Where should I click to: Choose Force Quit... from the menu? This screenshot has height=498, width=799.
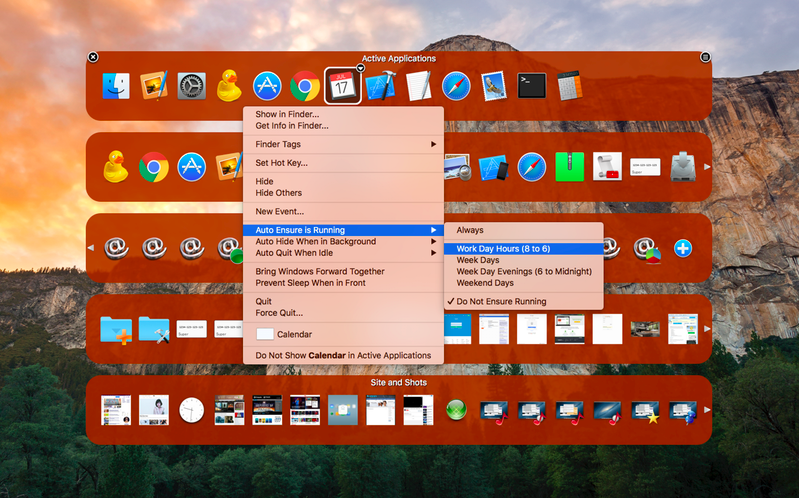pos(343,313)
